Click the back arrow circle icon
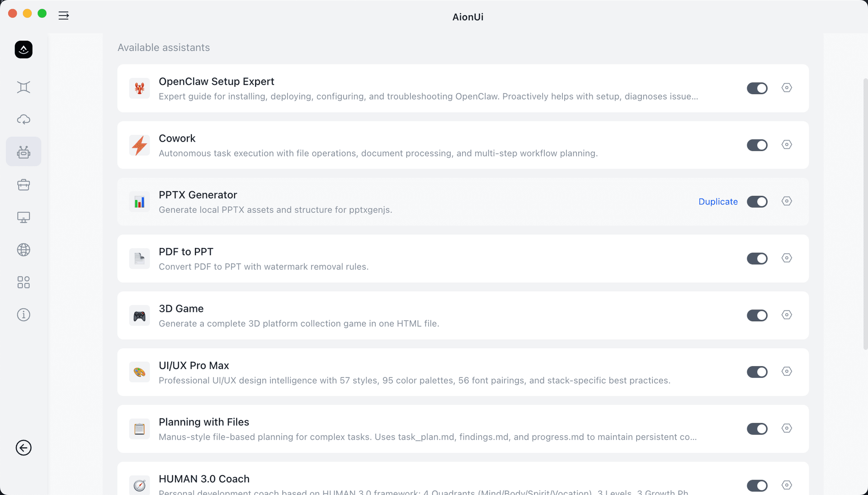 tap(24, 448)
